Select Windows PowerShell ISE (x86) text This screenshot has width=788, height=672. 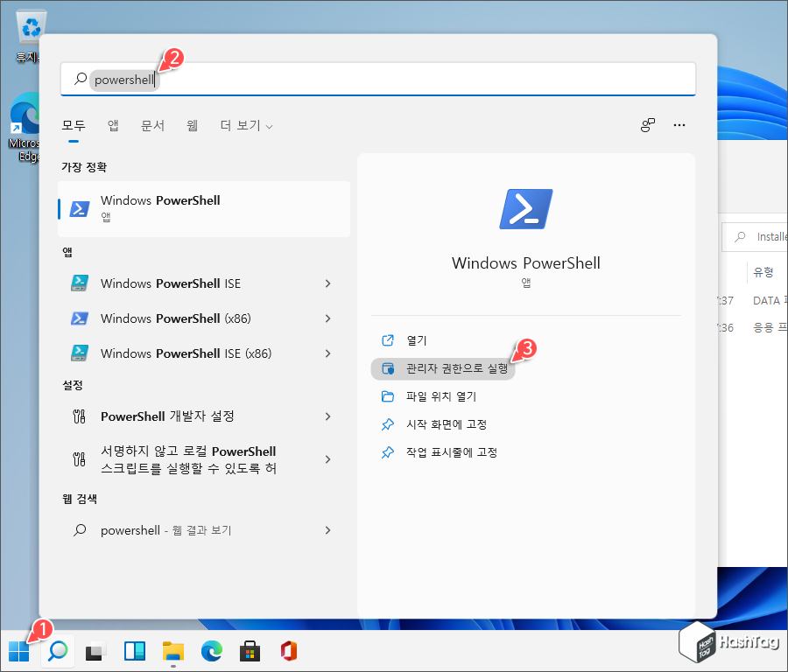point(186,353)
